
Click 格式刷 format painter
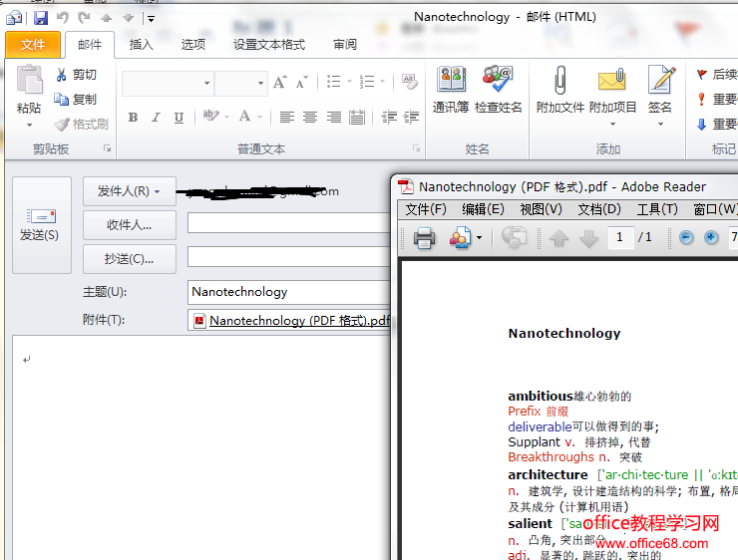click(x=82, y=125)
